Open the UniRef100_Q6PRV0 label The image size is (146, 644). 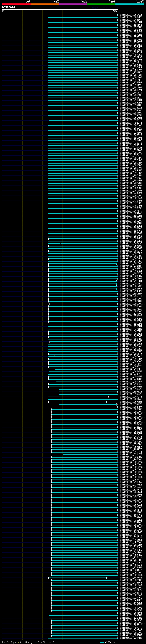[x=131, y=480]
